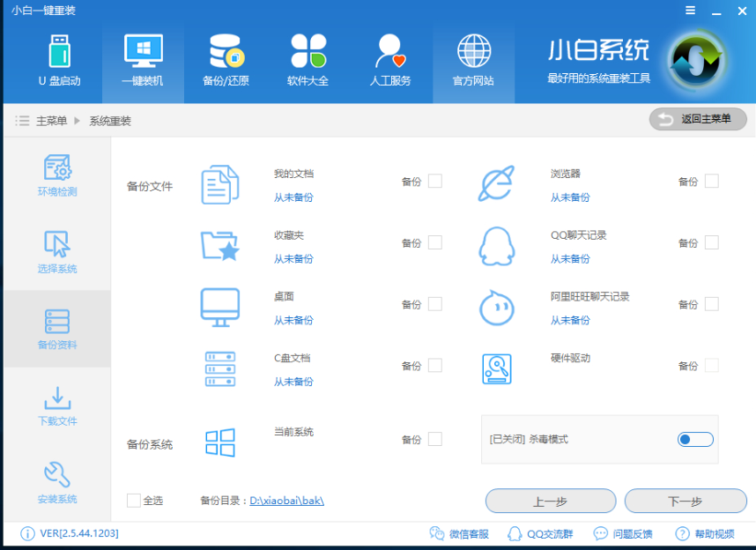Image resolution: width=756 pixels, height=550 pixels.
Task: Enable backup for 我的文档
Action: coord(434,181)
